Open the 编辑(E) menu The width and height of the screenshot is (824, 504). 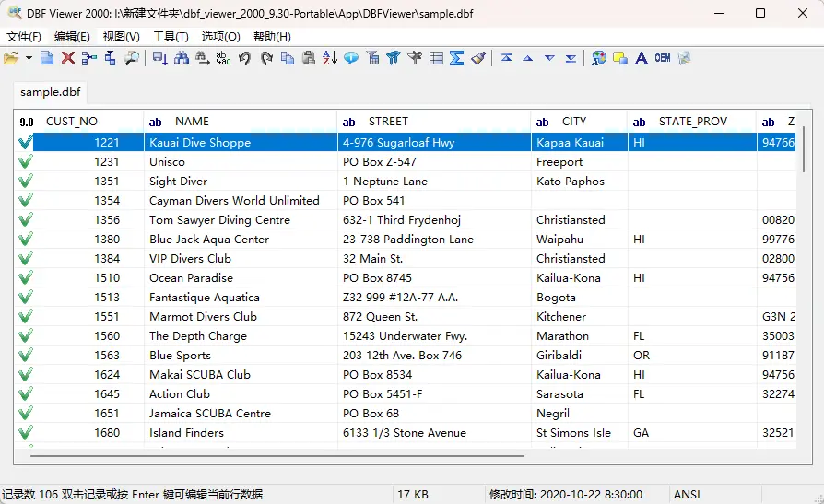72,36
